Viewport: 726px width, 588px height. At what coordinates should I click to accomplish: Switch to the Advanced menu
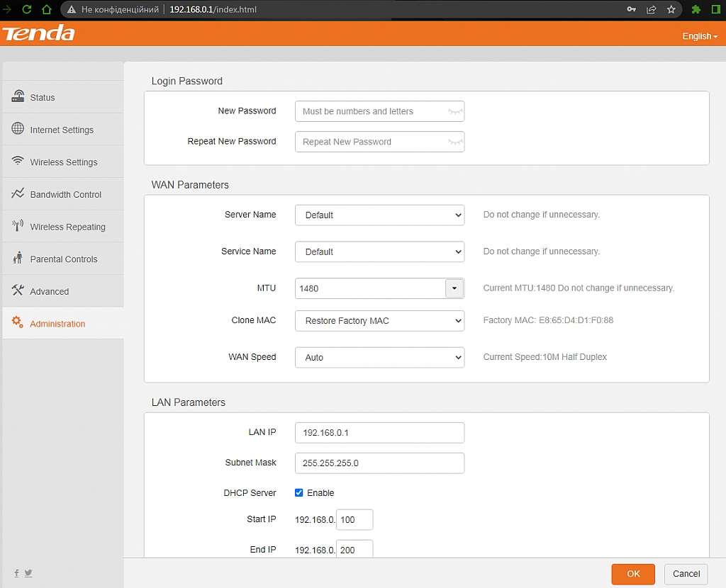(63, 291)
